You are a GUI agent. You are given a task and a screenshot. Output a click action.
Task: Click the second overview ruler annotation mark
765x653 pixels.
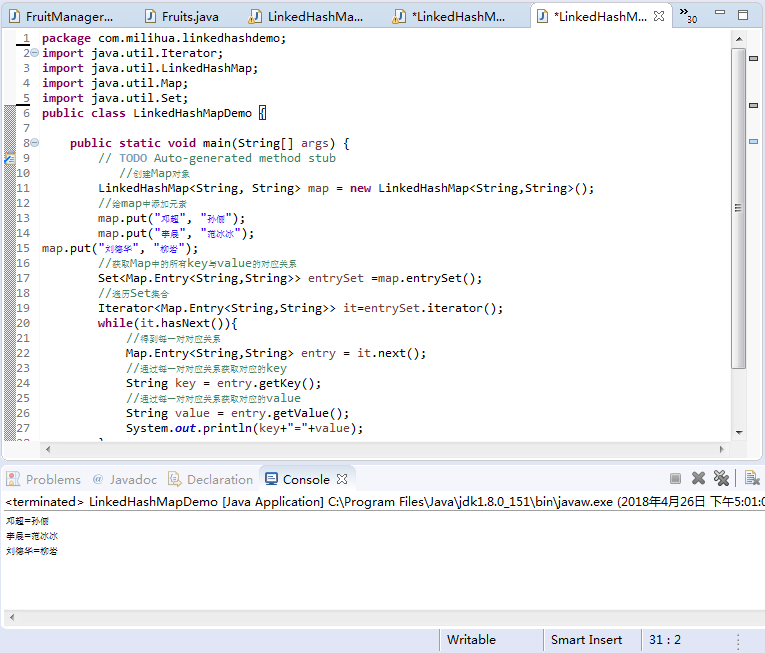pos(753,105)
